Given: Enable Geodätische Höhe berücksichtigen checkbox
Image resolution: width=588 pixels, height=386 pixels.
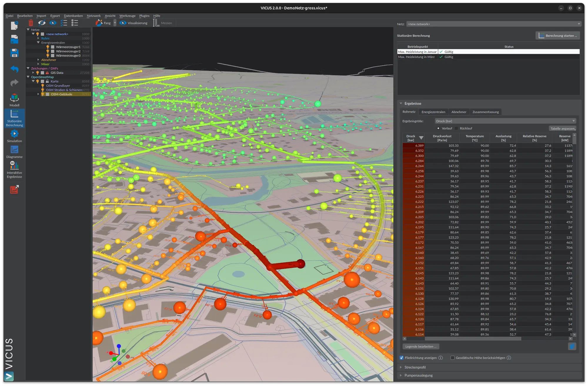Looking at the screenshot, I should tap(452, 358).
